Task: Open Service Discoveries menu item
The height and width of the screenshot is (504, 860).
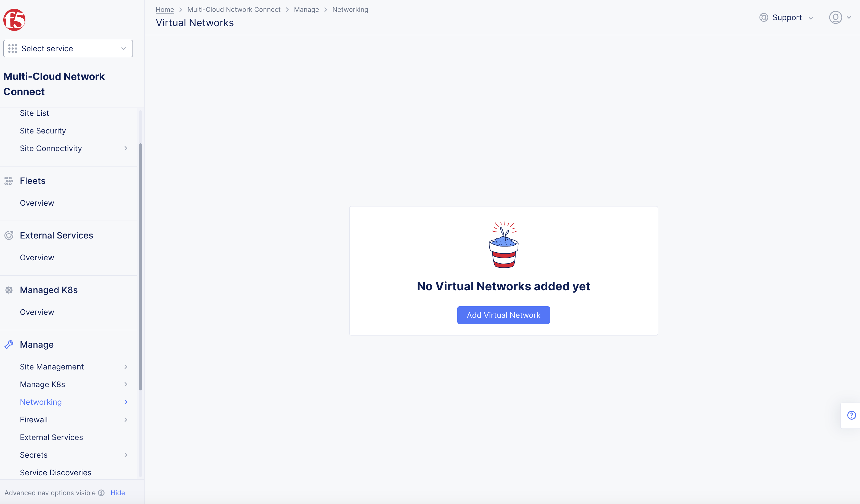Action: 56,473
